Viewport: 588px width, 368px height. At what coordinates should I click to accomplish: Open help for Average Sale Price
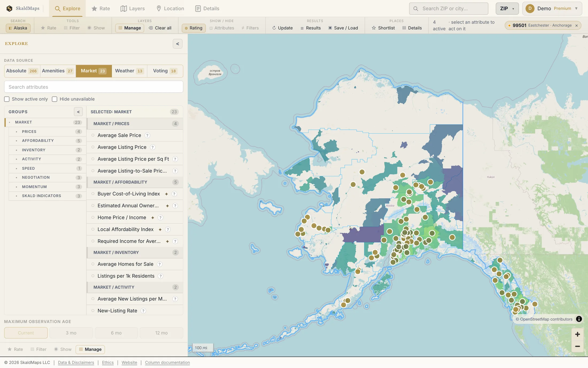pyautogui.click(x=147, y=135)
